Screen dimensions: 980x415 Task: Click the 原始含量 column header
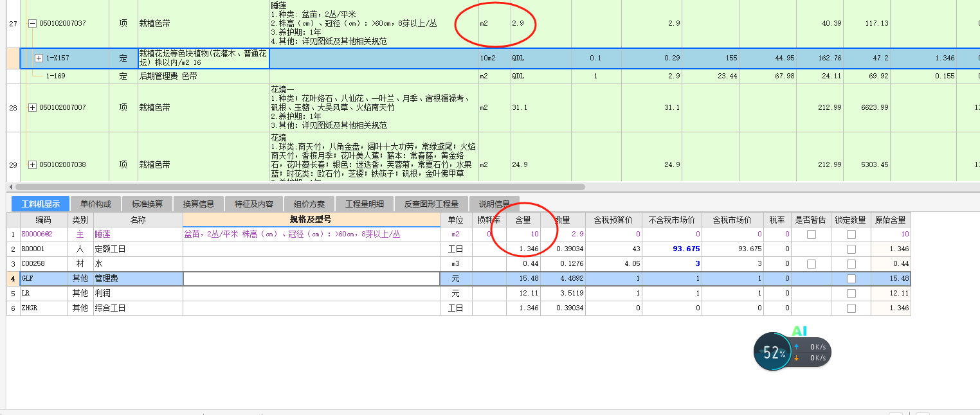click(x=891, y=220)
